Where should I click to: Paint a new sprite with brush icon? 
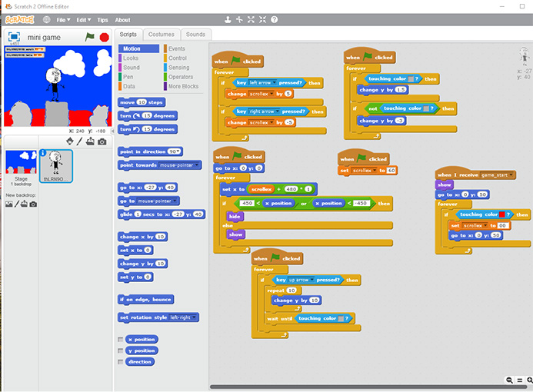click(x=80, y=141)
